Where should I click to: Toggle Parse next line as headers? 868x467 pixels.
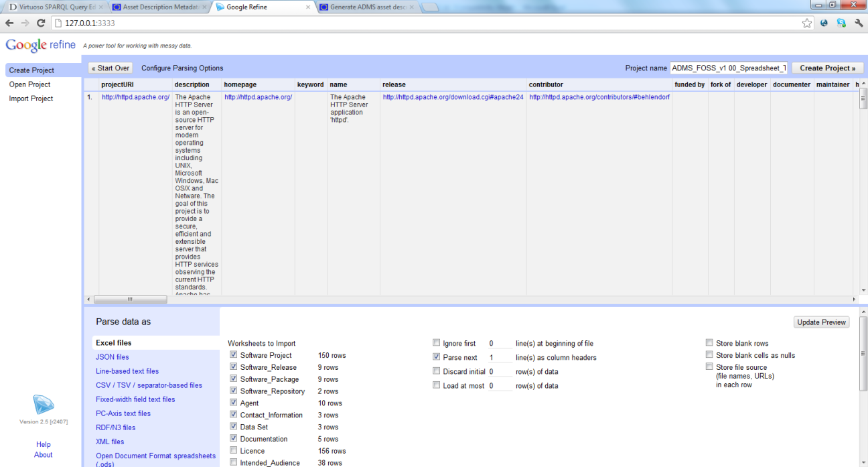tap(437, 357)
